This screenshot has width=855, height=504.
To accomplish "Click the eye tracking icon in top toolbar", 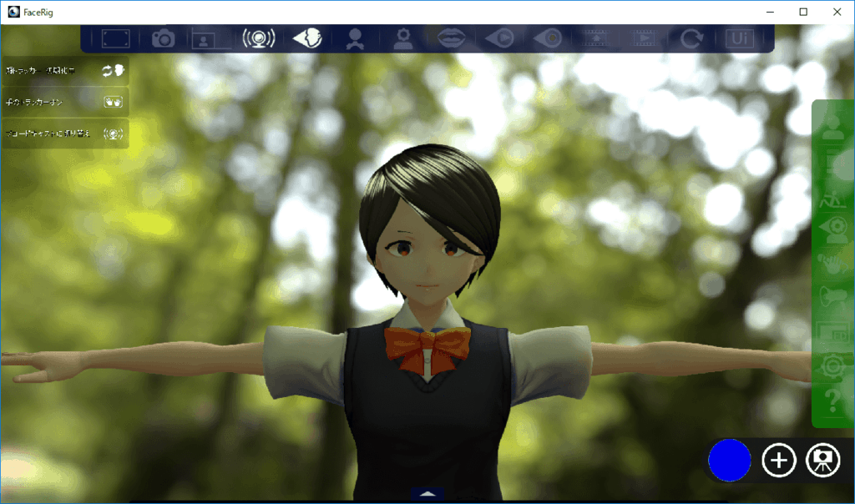I will [x=548, y=38].
